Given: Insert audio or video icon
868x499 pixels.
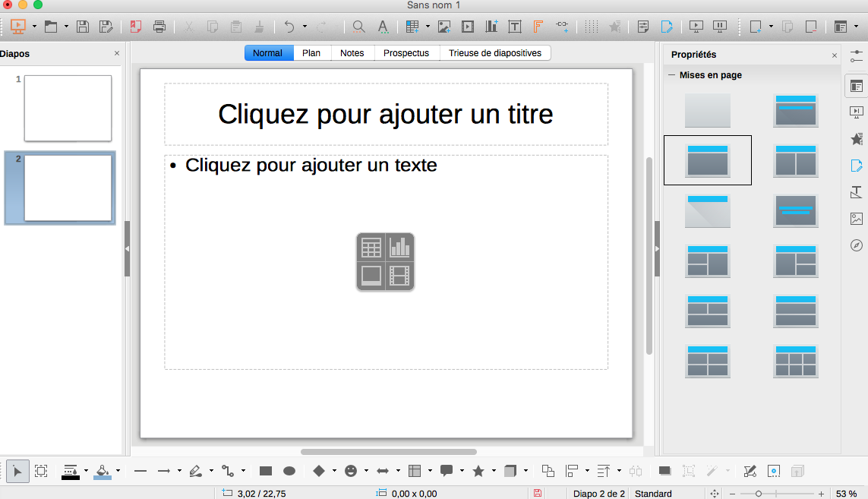Looking at the screenshot, I should click(x=468, y=26).
